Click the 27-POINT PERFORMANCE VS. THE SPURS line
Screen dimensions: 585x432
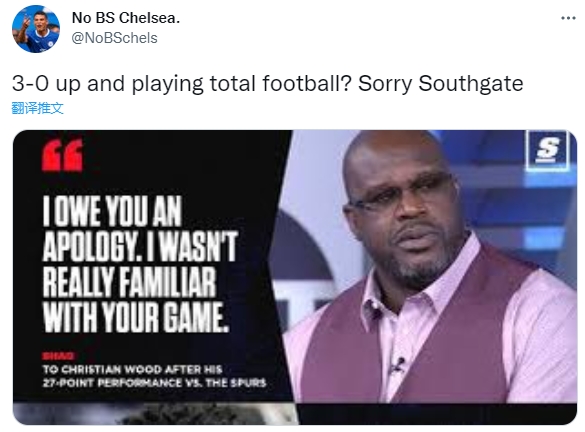point(154,383)
